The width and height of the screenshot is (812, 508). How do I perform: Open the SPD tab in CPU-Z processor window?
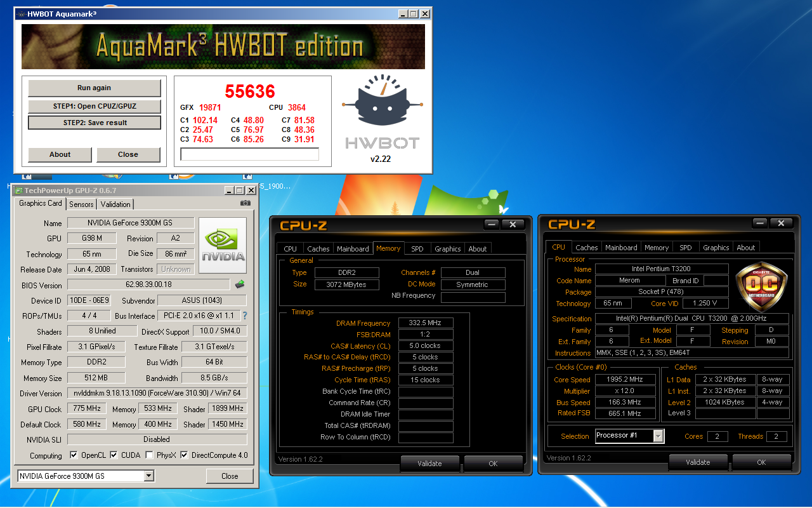(686, 248)
